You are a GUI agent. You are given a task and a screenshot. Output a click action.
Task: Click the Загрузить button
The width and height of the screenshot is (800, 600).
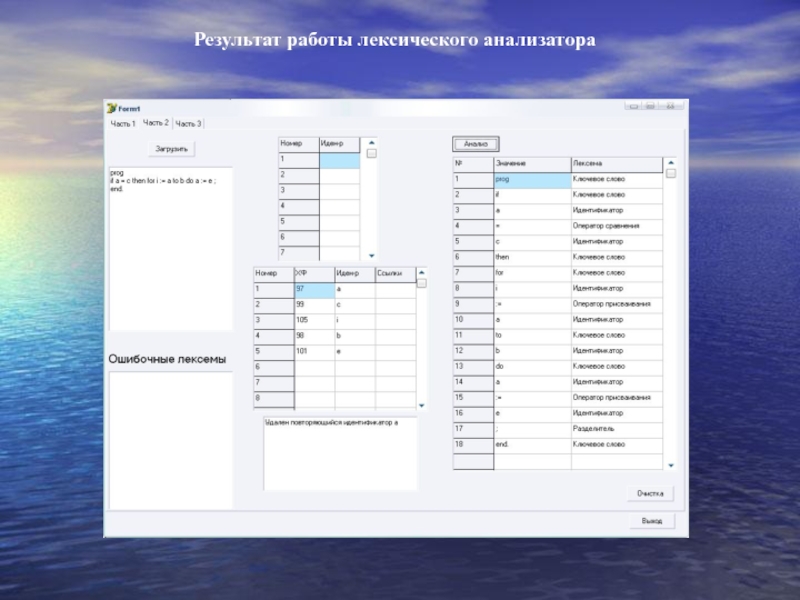coord(171,149)
